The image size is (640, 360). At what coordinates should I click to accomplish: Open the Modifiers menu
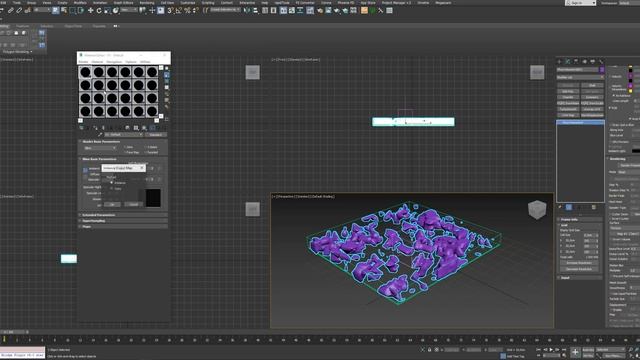coord(80,2)
